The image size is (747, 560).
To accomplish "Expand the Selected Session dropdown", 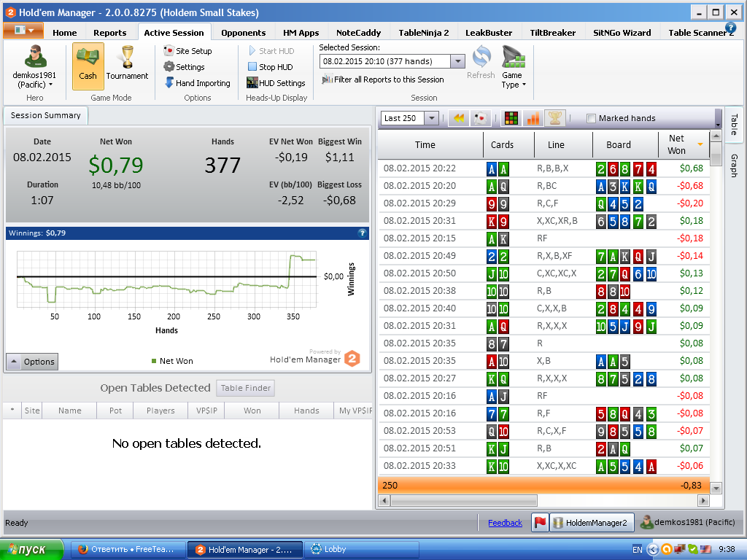I will coord(457,61).
